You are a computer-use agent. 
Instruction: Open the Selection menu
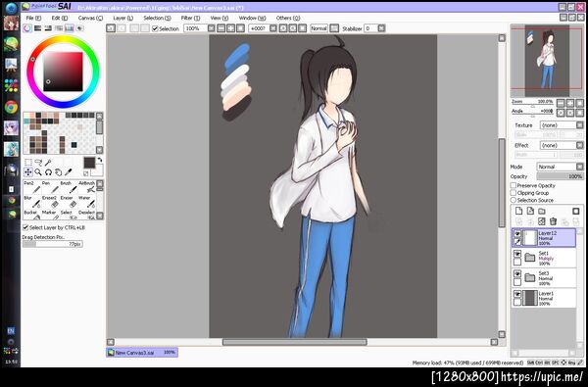click(x=157, y=18)
